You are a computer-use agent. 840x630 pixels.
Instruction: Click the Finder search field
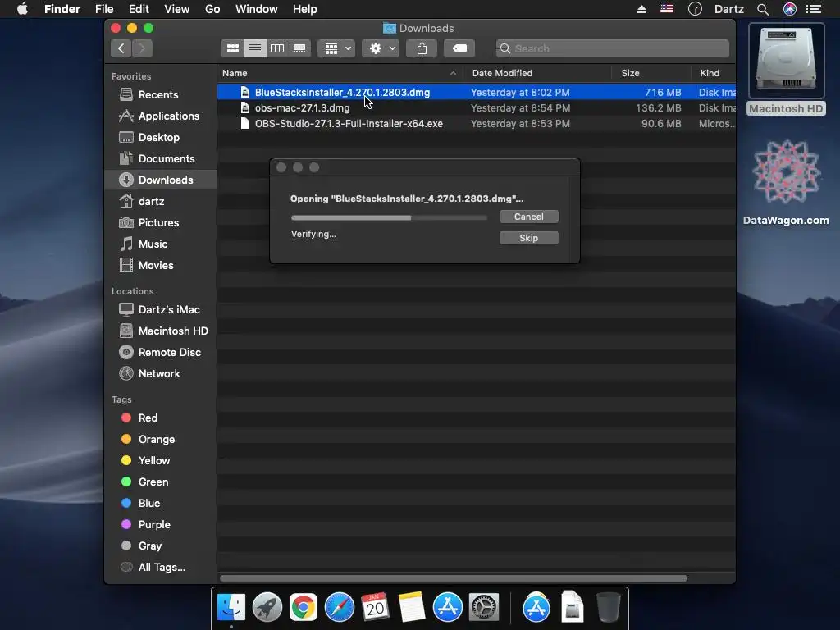[612, 48]
